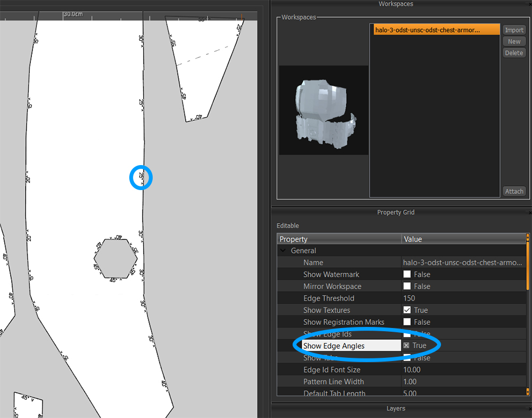
Task: Enable Show Registration Marks checkbox
Action: pos(407,322)
